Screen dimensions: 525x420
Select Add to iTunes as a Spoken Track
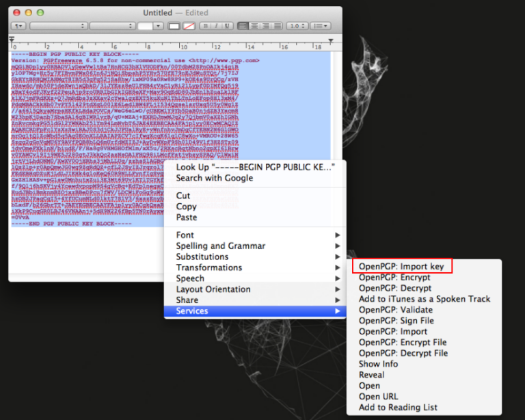pyautogui.click(x=424, y=299)
